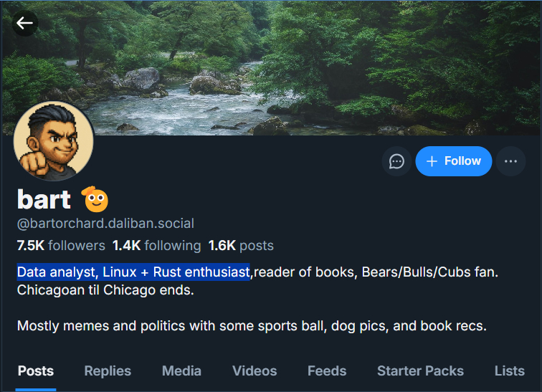Viewport: 542px width, 392px height.
Task: Switch to the Lists tab
Action: point(509,371)
